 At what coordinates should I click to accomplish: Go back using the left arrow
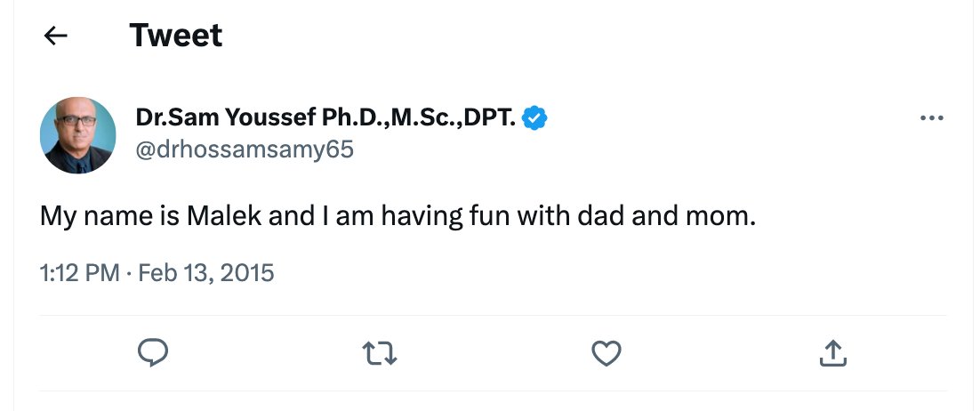[x=56, y=36]
